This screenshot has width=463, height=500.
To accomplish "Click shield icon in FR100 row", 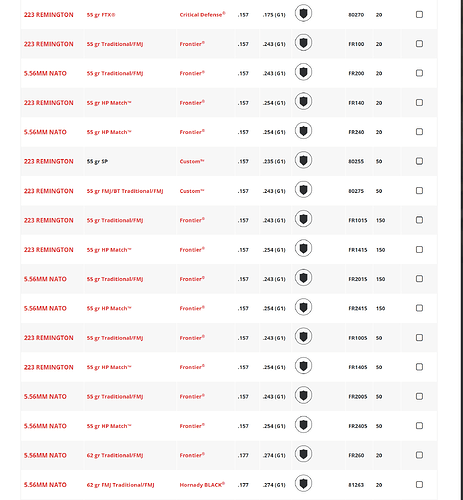I will 303,43.
